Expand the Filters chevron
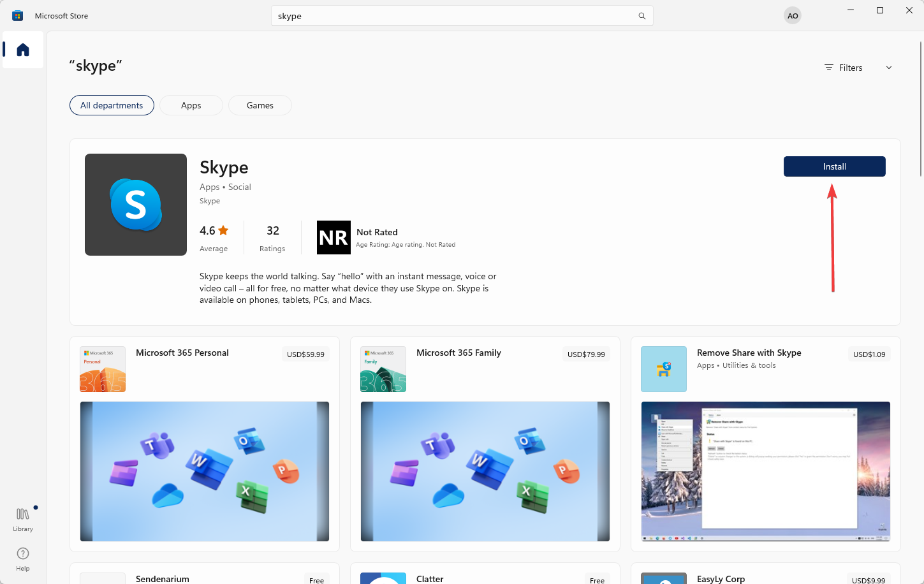 click(x=889, y=68)
